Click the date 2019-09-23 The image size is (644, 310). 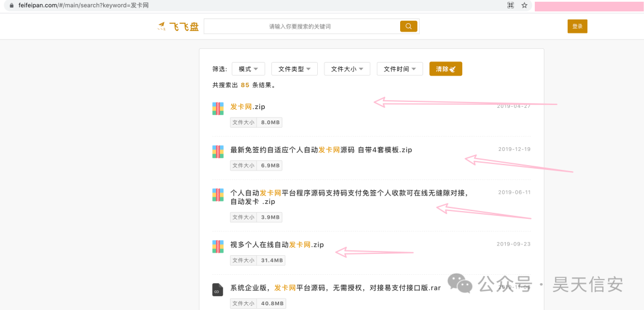(513, 244)
